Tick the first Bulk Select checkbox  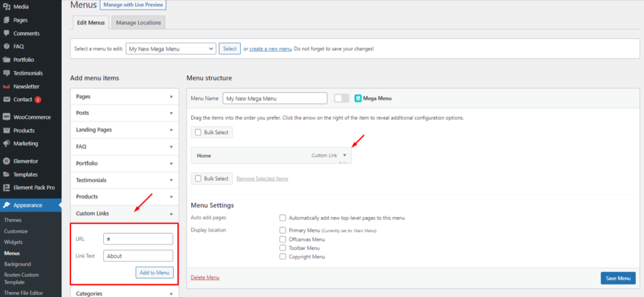[x=198, y=133]
